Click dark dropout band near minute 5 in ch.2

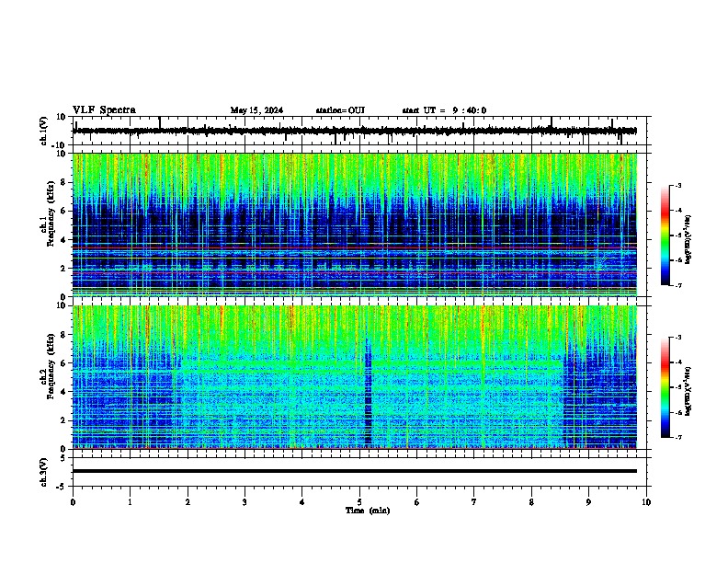click(369, 395)
